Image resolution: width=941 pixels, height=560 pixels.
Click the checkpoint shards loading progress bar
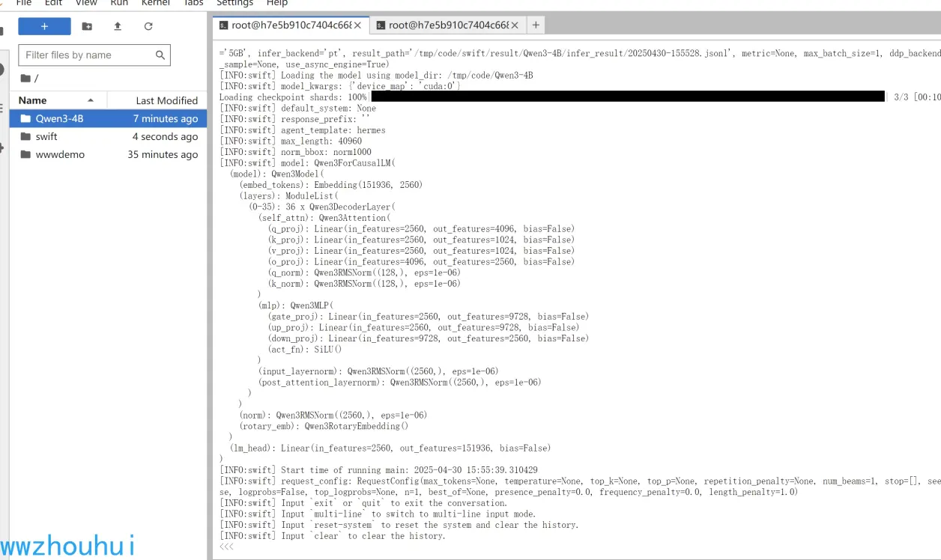tap(628, 97)
